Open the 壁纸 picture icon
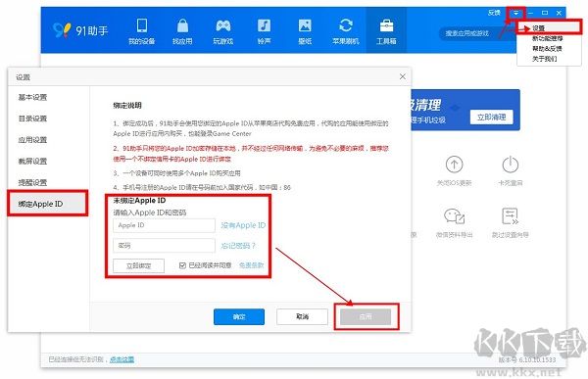 point(305,25)
